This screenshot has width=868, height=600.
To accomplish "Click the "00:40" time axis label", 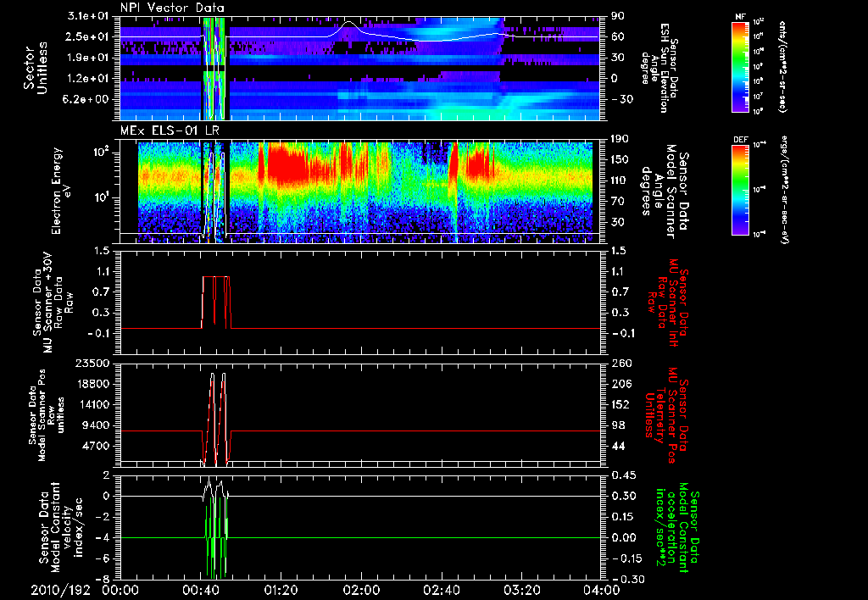I will tap(200, 590).
